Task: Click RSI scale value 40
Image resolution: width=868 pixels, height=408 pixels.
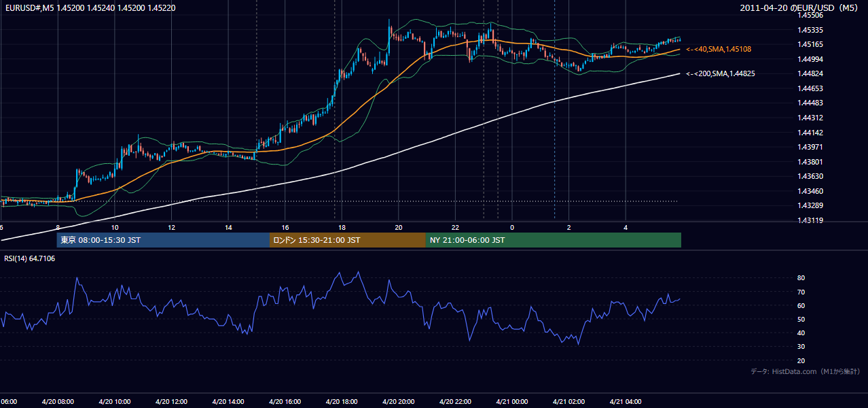Action: pos(801,333)
